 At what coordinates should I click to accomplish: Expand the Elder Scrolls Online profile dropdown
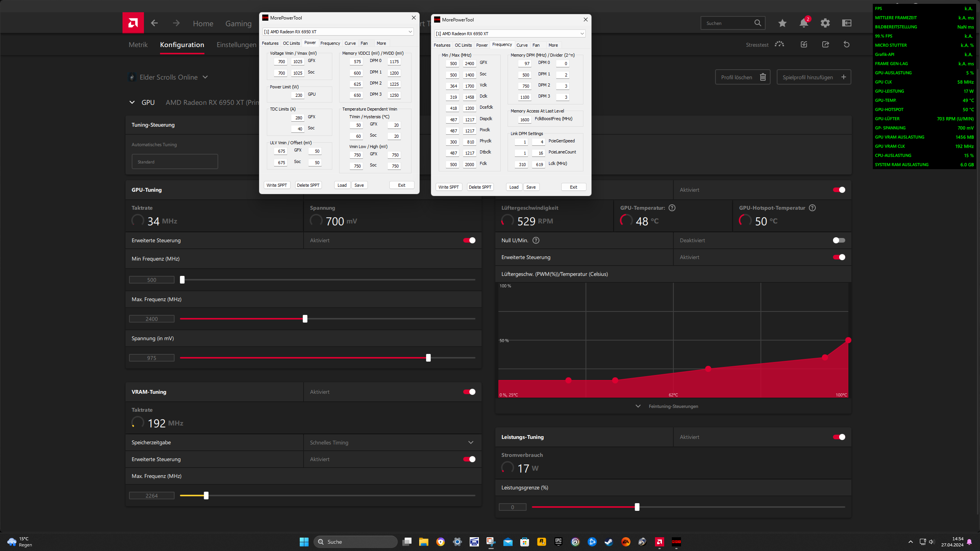[206, 77]
